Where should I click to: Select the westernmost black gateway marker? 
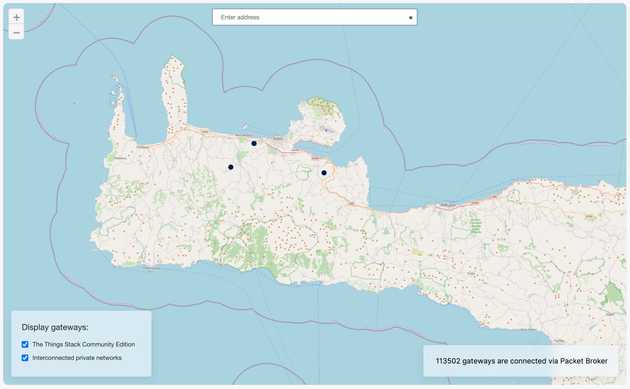(x=231, y=167)
